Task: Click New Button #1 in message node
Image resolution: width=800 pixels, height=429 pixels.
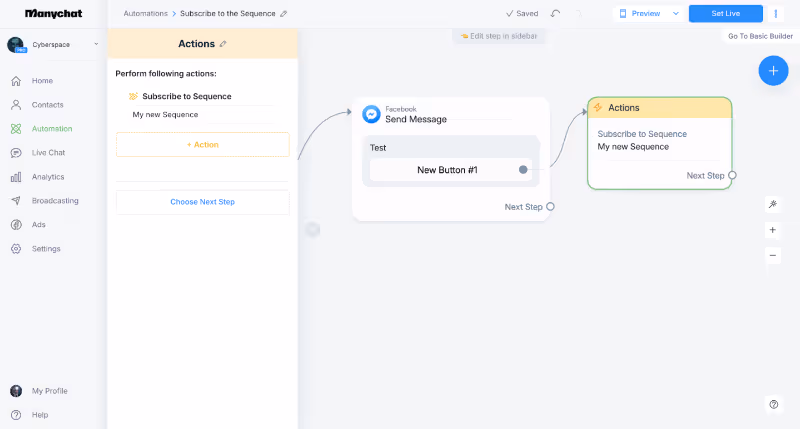Action: coord(447,170)
